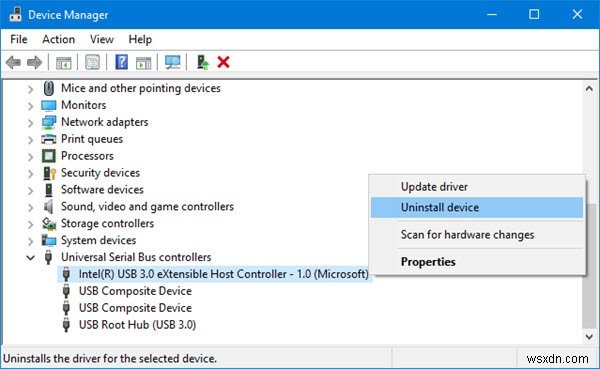This screenshot has width=600, height=369.
Task: Select the Universal Serial Bus controllers icon
Action: pyautogui.click(x=48, y=257)
